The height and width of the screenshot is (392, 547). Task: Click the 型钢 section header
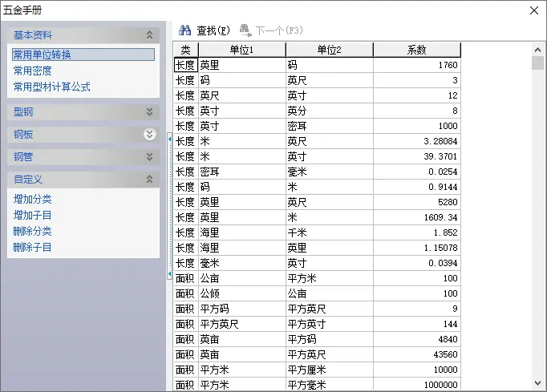click(x=83, y=112)
